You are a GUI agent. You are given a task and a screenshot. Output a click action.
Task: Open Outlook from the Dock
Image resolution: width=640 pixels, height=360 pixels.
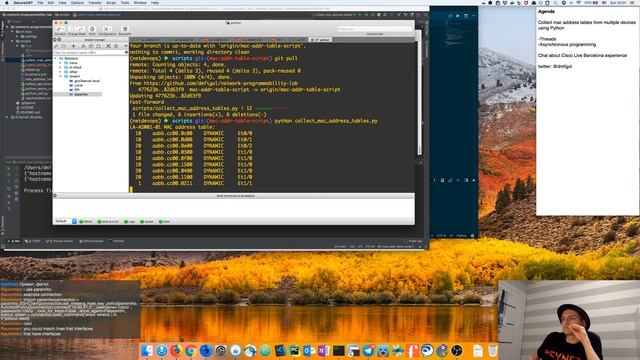[309, 351]
